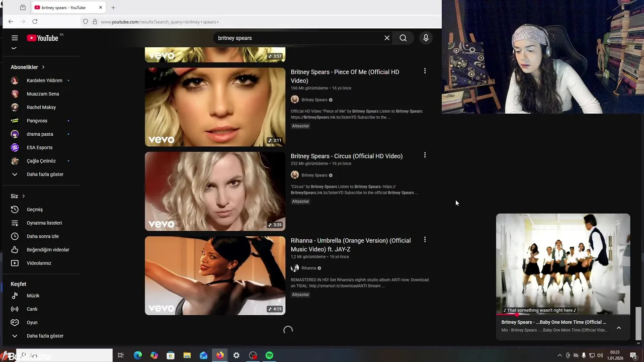Open the browser tab list button
This screenshot has width=644, height=362.
click(23, 8)
